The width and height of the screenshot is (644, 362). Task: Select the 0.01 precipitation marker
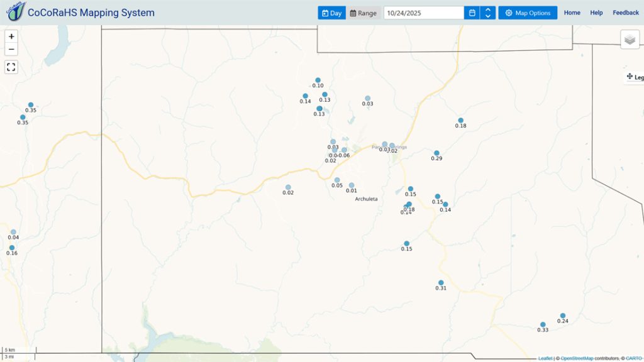point(351,185)
